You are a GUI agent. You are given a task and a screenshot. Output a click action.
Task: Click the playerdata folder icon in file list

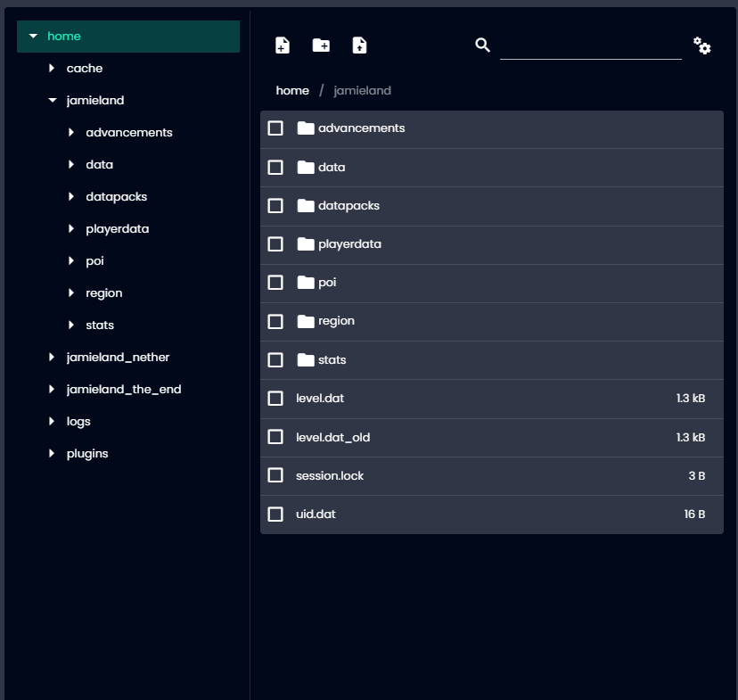point(306,243)
